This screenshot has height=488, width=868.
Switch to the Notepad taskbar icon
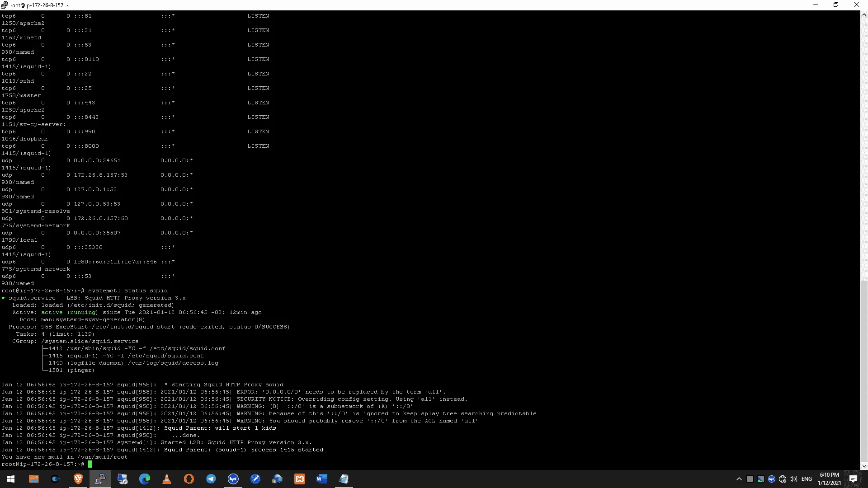(344, 479)
